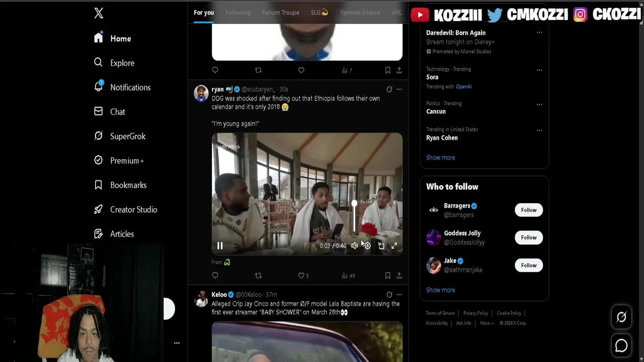Open the floating chat messages bubble

[621, 345]
